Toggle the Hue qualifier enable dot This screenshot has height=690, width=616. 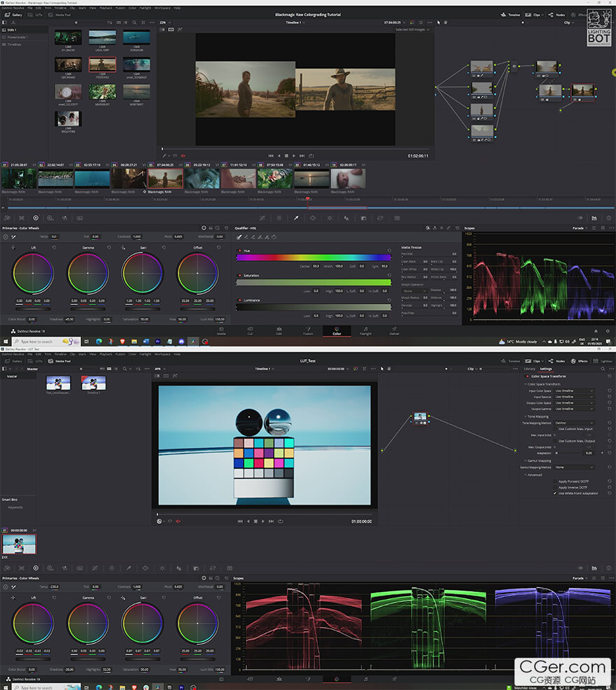pos(239,251)
